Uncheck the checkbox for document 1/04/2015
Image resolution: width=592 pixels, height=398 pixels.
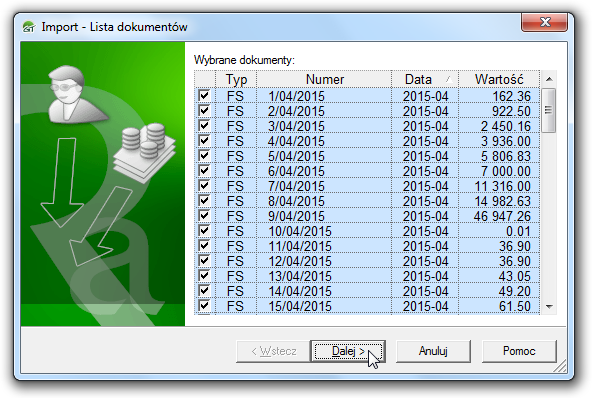pos(204,95)
